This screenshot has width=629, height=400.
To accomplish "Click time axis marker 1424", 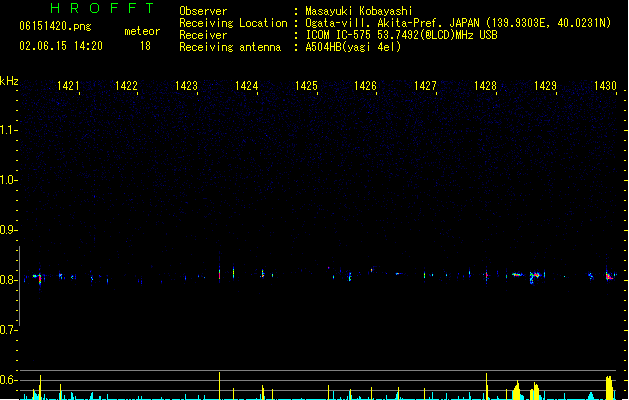I will click(x=246, y=86).
